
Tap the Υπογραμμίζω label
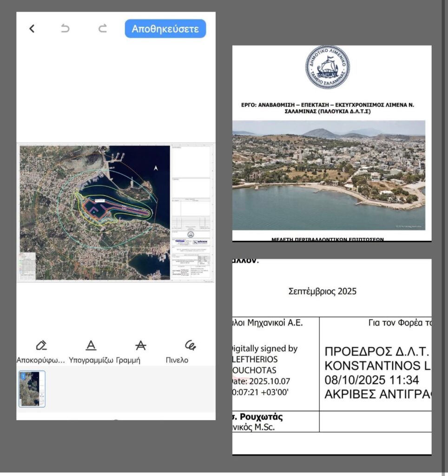(x=91, y=360)
